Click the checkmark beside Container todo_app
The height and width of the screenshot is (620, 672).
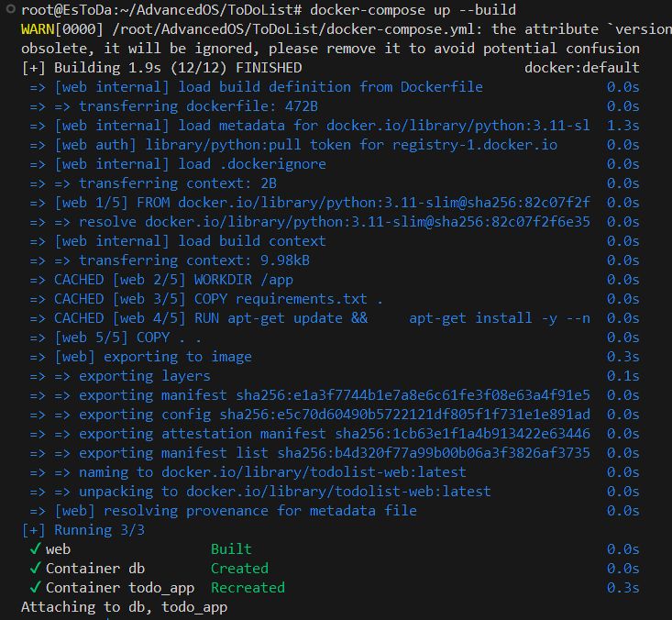coord(35,587)
